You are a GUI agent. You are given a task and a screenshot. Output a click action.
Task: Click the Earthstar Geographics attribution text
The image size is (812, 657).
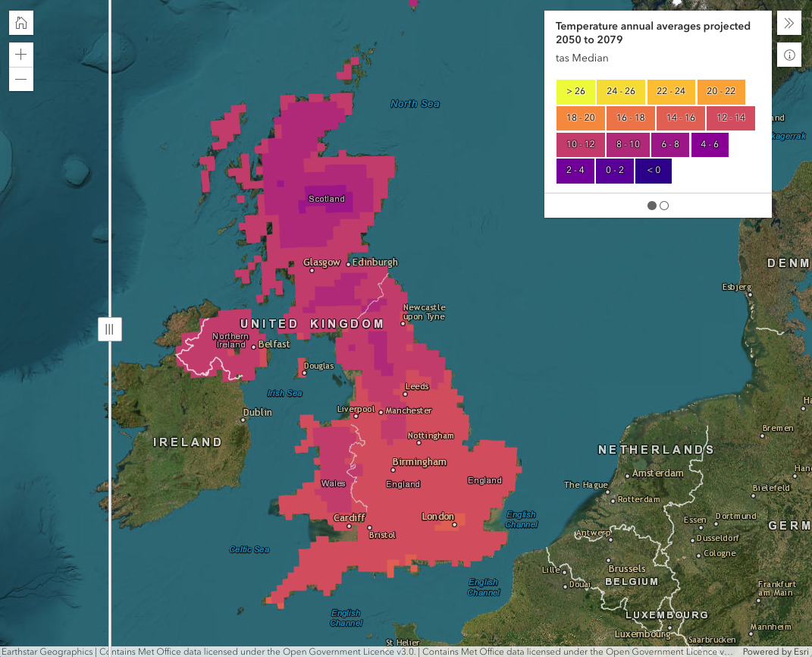point(47,651)
